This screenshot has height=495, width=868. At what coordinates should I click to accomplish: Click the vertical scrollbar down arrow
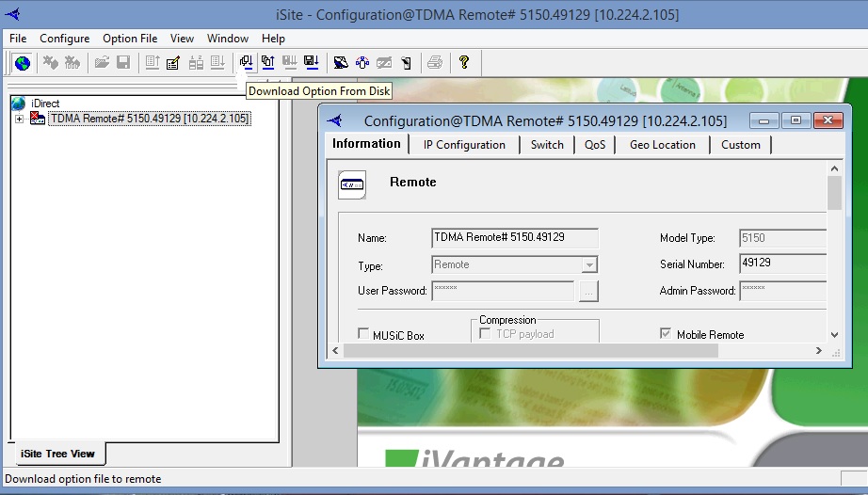tap(835, 335)
